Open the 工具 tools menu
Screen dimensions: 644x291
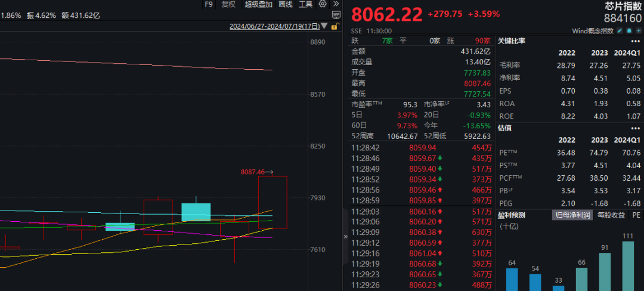[x=305, y=4]
